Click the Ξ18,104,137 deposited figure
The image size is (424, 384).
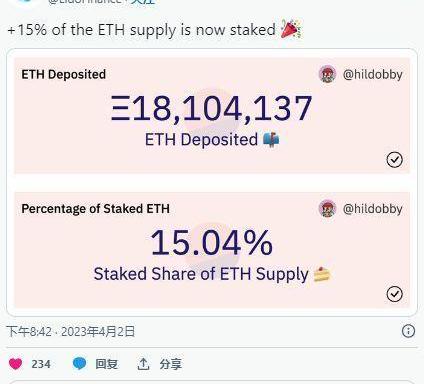click(x=211, y=108)
